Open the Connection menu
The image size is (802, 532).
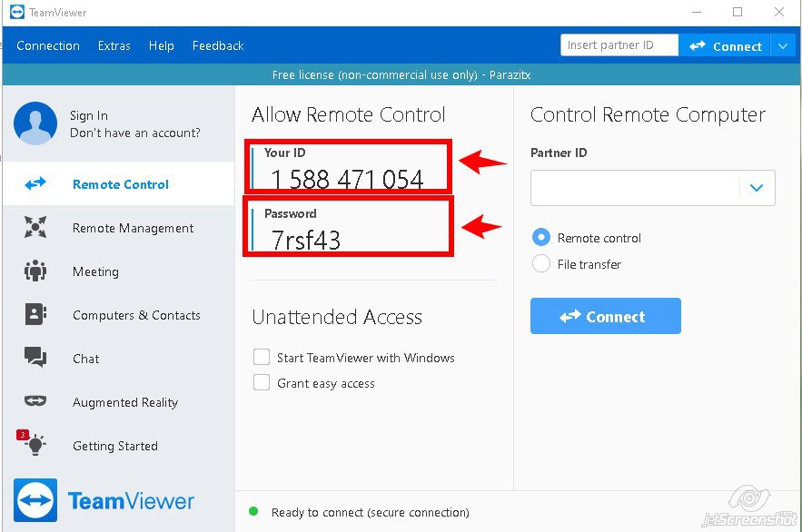(48, 45)
